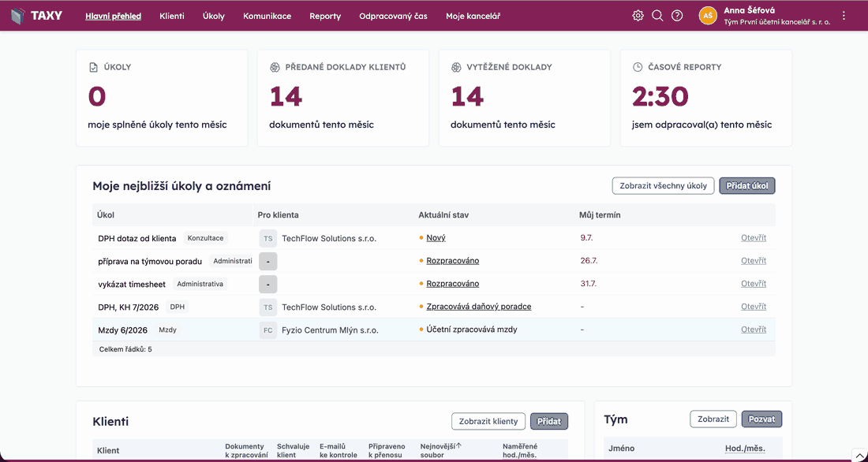Click the Nový status link
The width and height of the screenshot is (868, 462).
pyautogui.click(x=436, y=238)
